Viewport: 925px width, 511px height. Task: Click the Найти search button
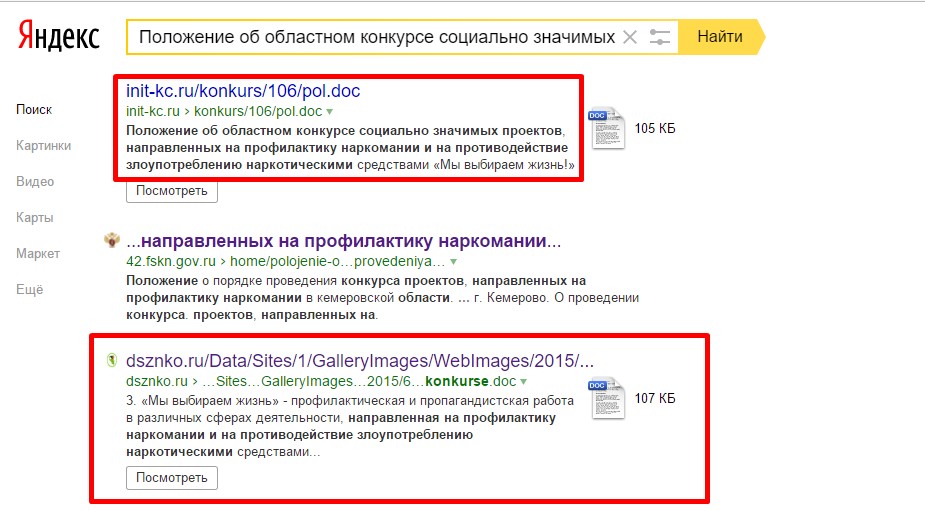720,37
